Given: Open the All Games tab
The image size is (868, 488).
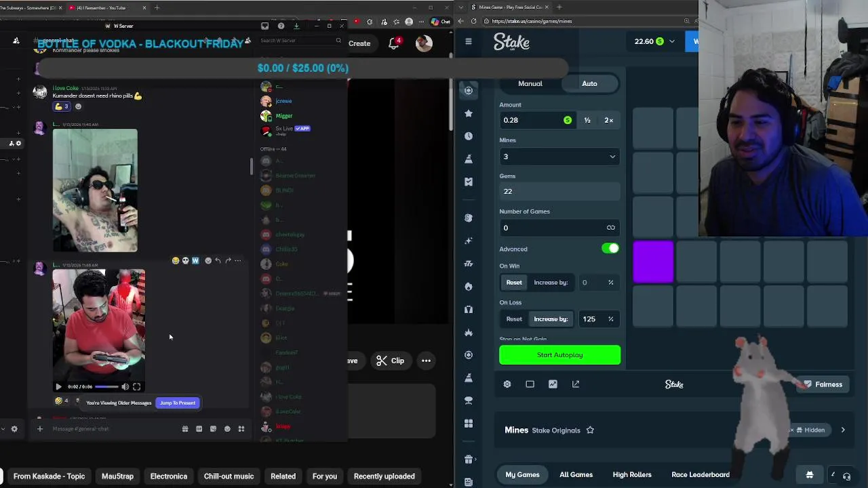Looking at the screenshot, I should point(576,474).
